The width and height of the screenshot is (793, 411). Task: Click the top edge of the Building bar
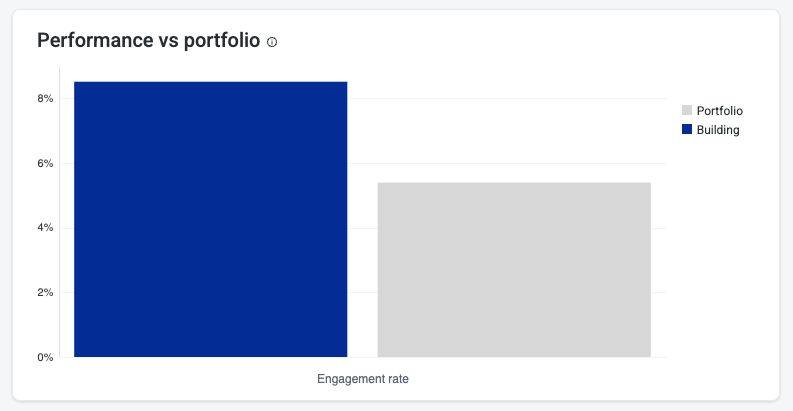[210, 82]
